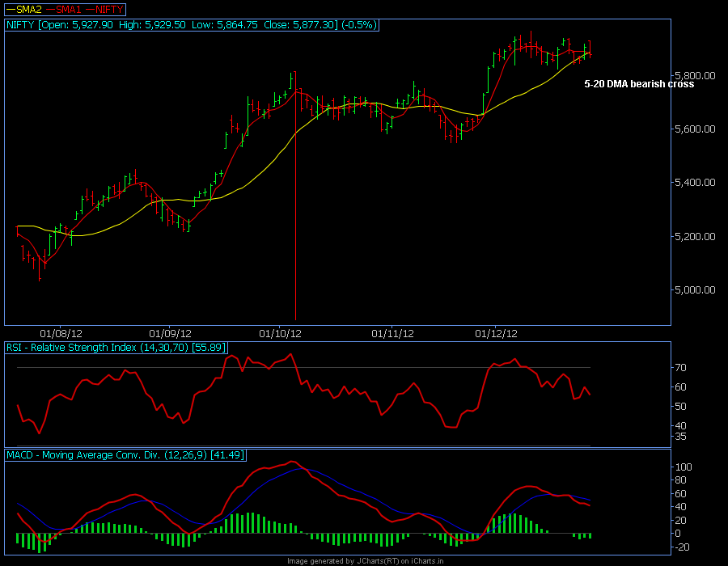
Task: Click the RSI 40 axis label
Action: click(x=680, y=426)
